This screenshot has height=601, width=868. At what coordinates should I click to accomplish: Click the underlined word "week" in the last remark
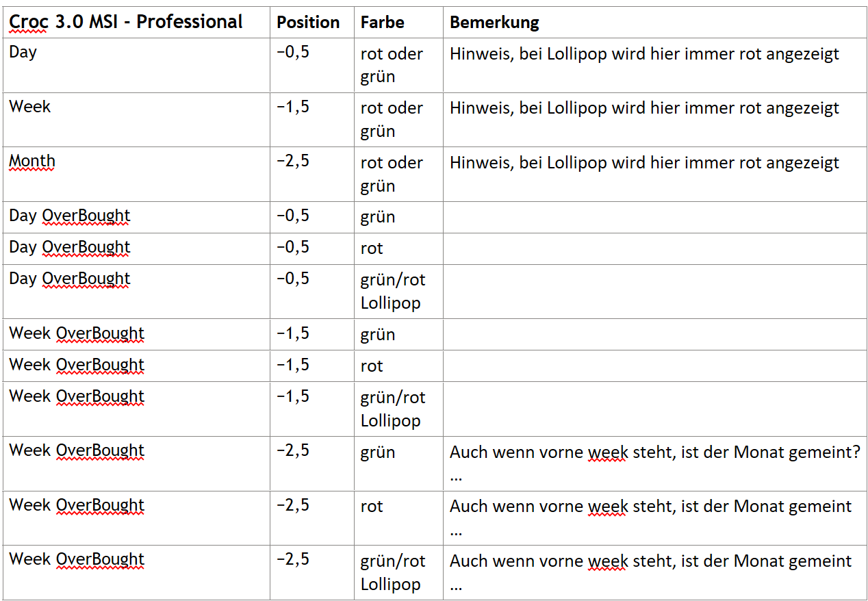coord(607,561)
